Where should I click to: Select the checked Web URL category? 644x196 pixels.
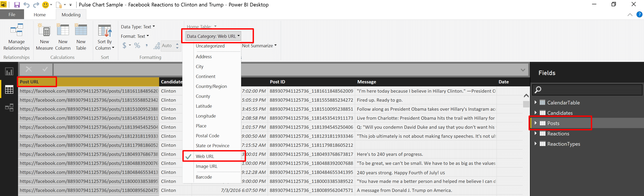point(212,156)
